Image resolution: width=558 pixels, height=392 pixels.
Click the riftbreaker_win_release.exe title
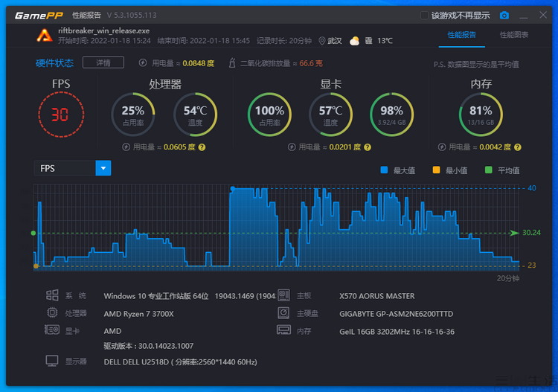[x=104, y=30]
